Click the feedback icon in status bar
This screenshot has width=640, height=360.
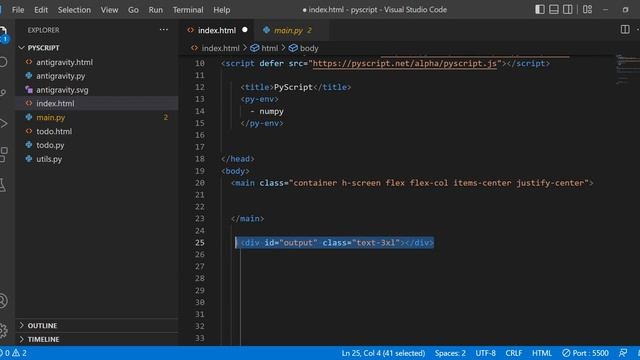(623, 353)
